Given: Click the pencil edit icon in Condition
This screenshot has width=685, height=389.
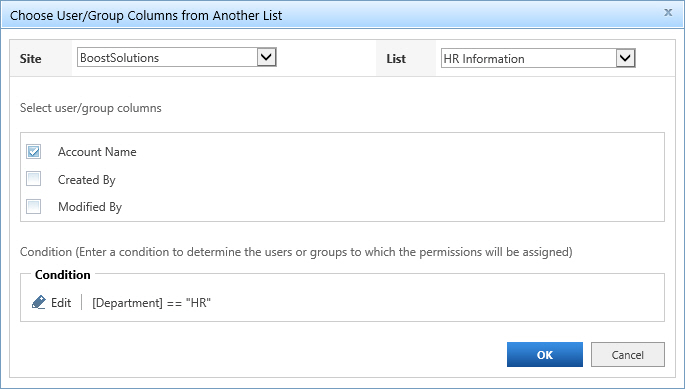Looking at the screenshot, I should [39, 302].
